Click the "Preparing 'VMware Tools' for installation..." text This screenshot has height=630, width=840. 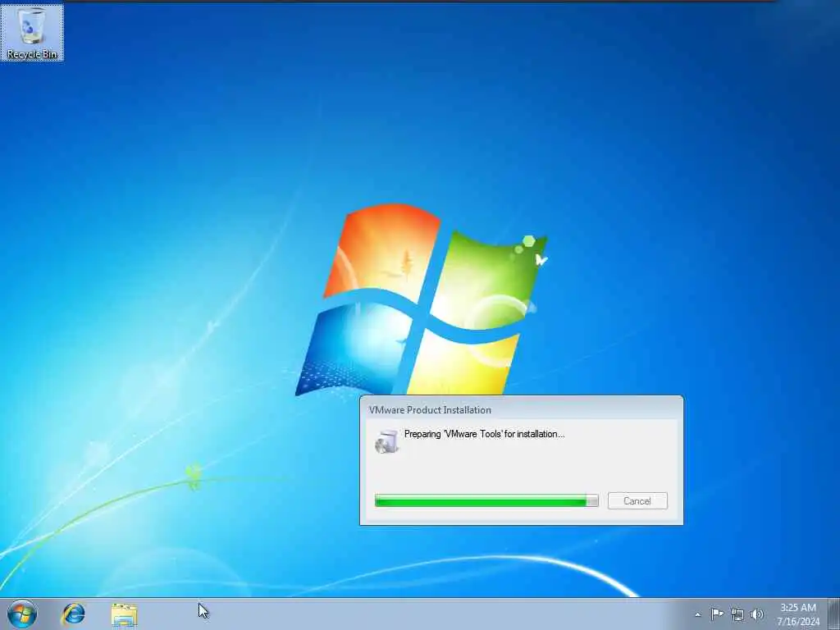point(484,434)
